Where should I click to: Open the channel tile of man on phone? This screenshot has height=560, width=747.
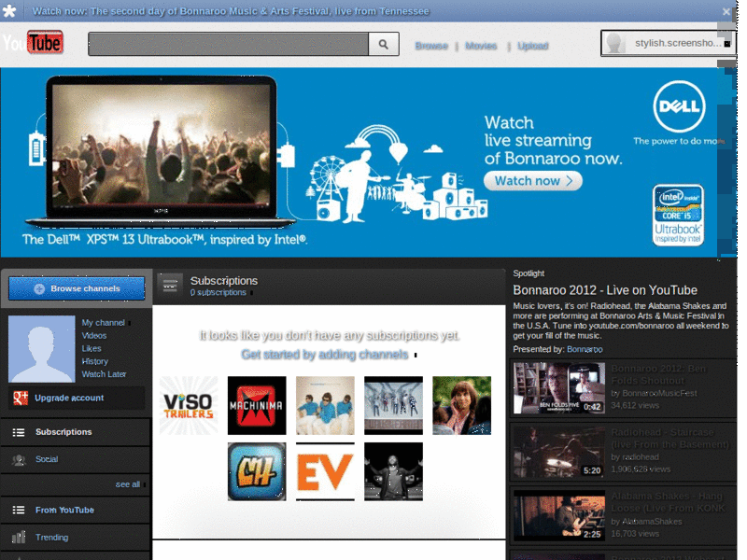pos(461,406)
